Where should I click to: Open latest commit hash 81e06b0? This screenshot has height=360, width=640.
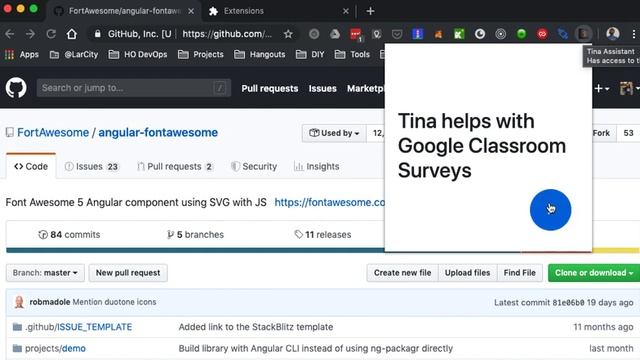coord(568,303)
